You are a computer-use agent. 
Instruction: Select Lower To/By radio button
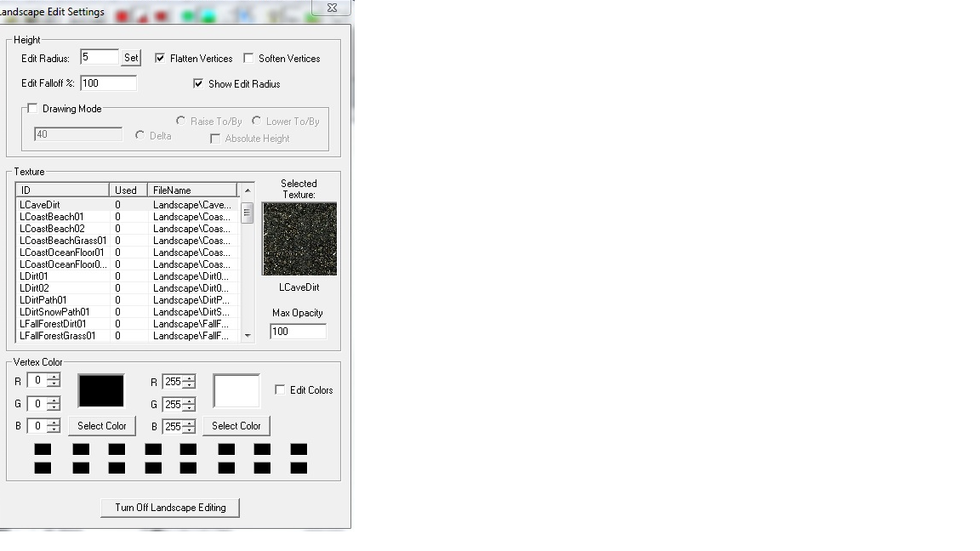256,121
